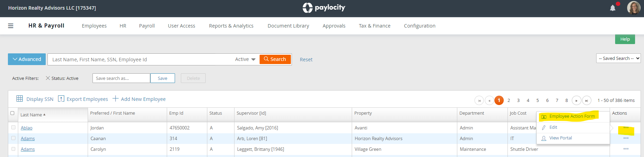Remove the Status: Active filter

(x=48, y=78)
